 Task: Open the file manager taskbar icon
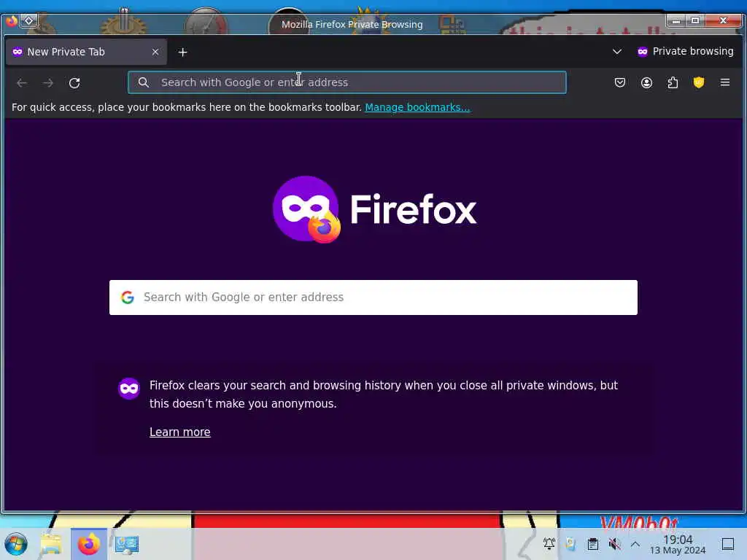(x=51, y=544)
